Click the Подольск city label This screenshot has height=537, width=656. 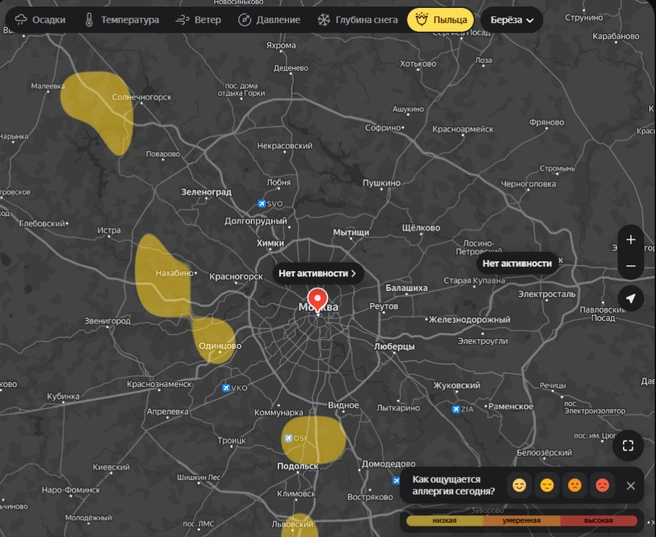coord(298,466)
